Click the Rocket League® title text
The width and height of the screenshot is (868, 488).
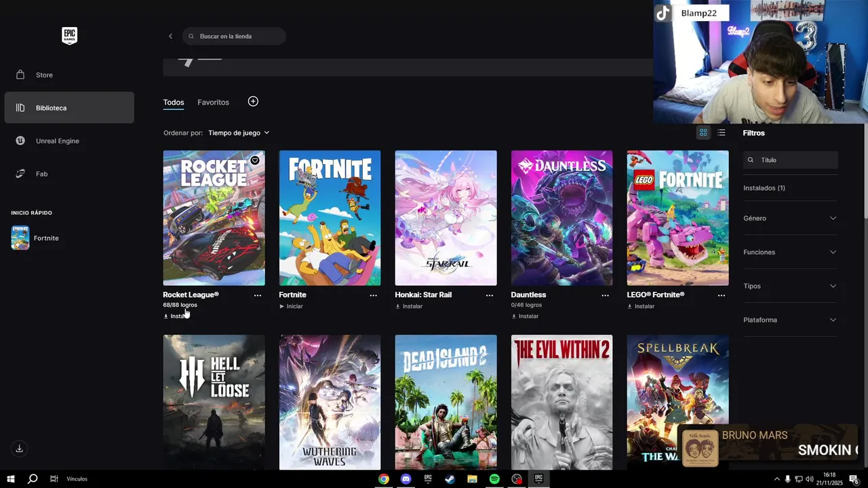[191, 295]
